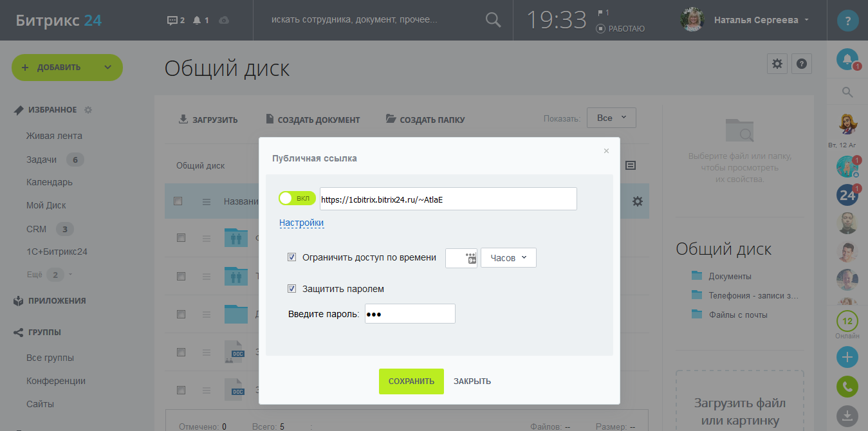Uncheck Защитить паролем checkbox
Viewport: 868px width, 431px height.
[291, 289]
